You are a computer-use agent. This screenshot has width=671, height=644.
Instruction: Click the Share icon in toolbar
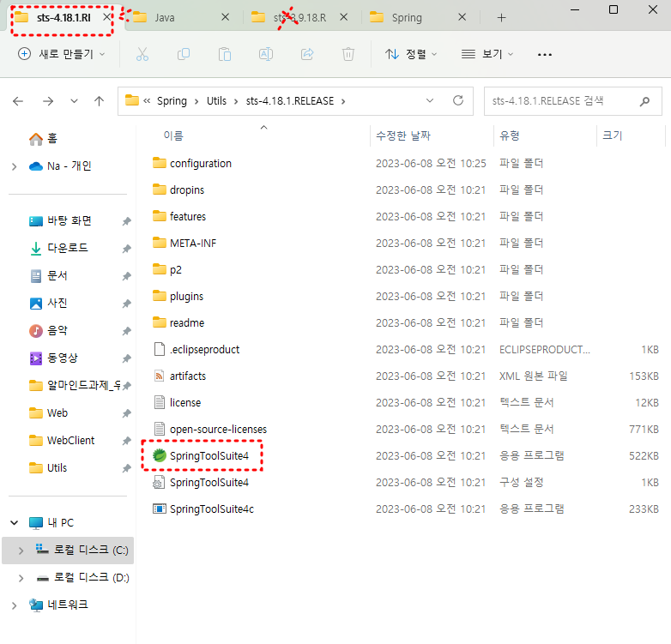(x=307, y=54)
